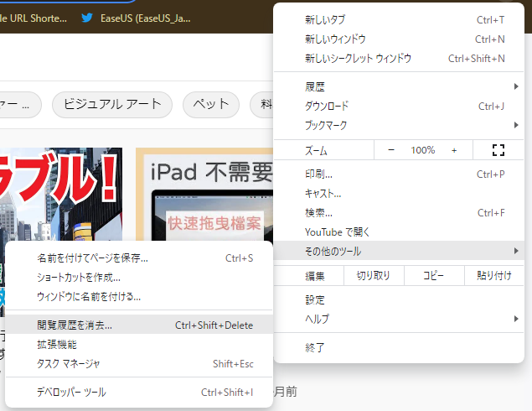Open ダウンロード menu entry
Image resolution: width=532 pixels, height=411 pixels.
[404, 106]
